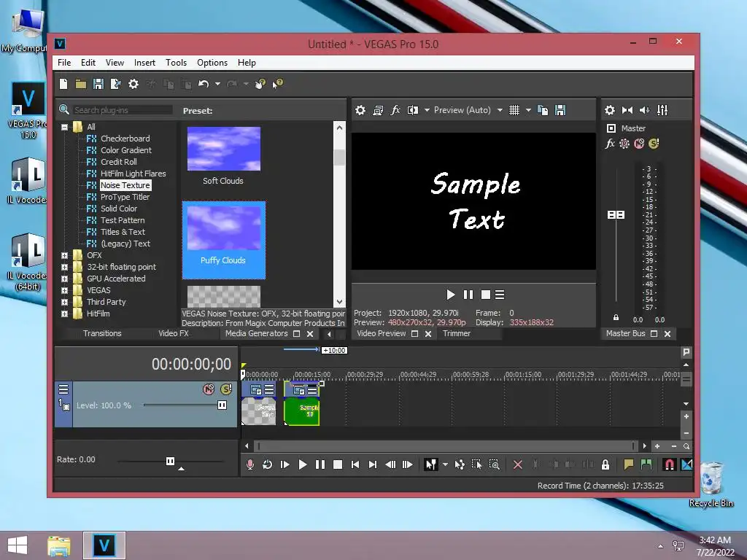Close the Media Generators panel

pos(310,334)
